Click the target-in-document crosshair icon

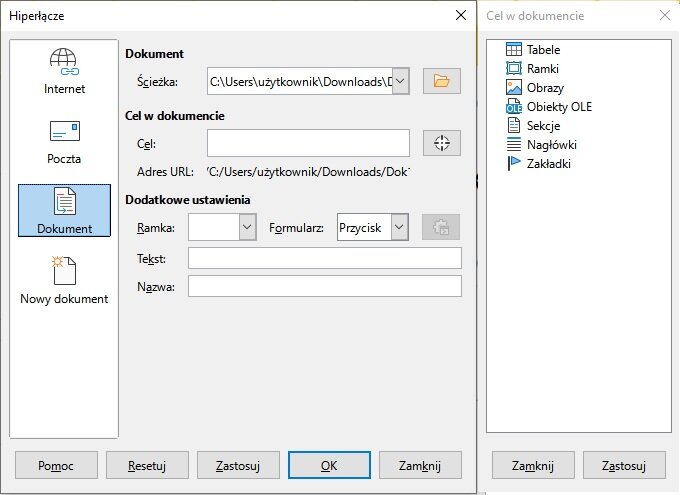[x=441, y=143]
